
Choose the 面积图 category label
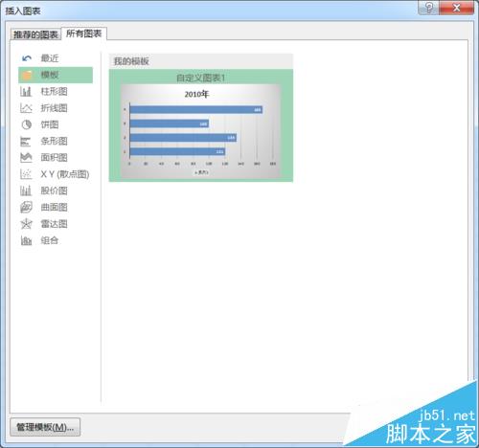(x=54, y=158)
